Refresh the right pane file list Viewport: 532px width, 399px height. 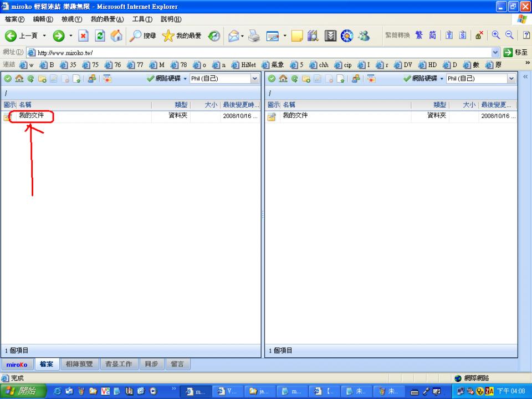pos(295,79)
